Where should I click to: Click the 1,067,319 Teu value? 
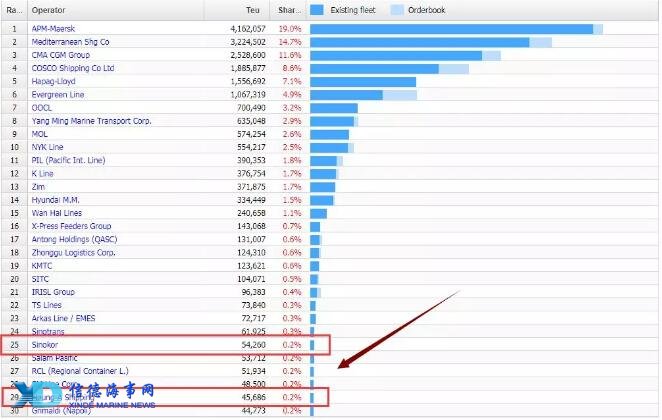click(248, 95)
